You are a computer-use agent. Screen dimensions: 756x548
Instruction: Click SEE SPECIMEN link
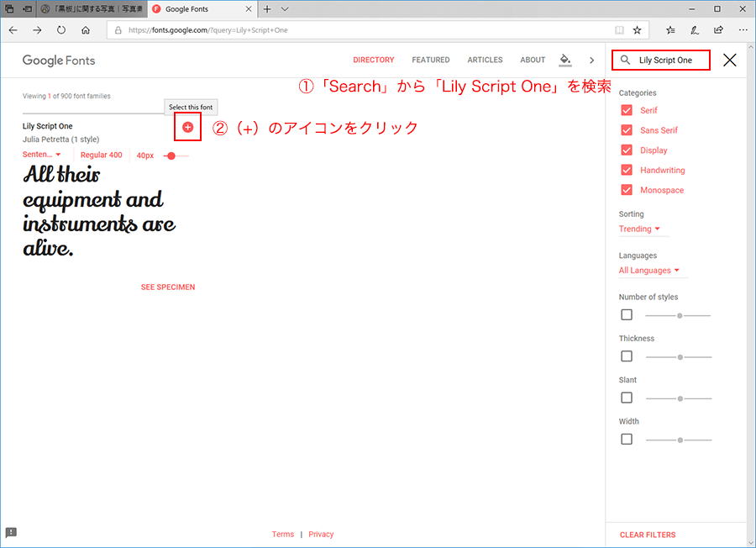tap(168, 287)
